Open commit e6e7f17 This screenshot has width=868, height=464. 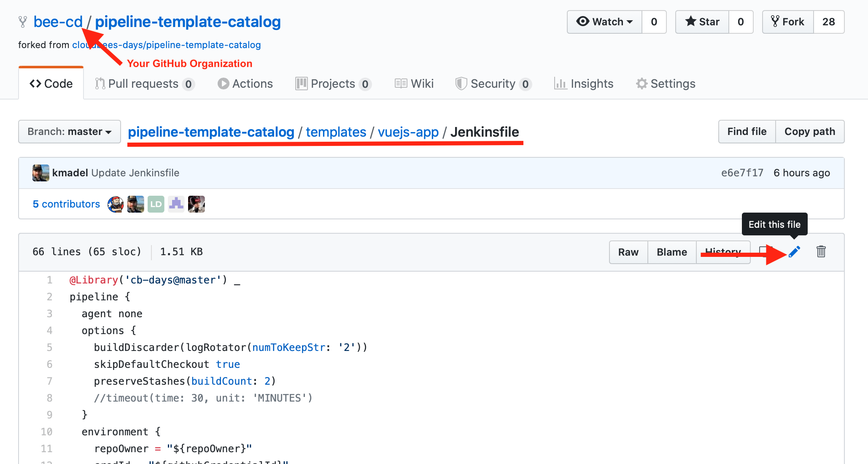coord(742,173)
